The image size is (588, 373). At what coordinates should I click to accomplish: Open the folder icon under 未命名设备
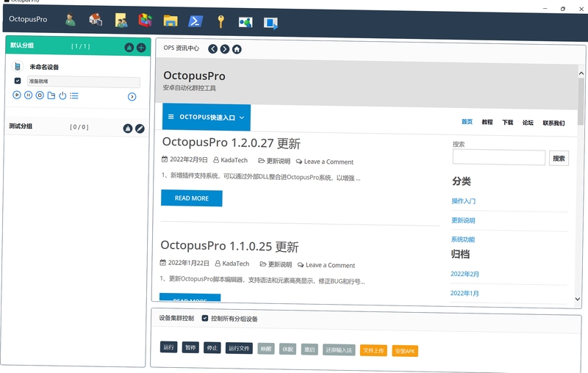click(51, 95)
